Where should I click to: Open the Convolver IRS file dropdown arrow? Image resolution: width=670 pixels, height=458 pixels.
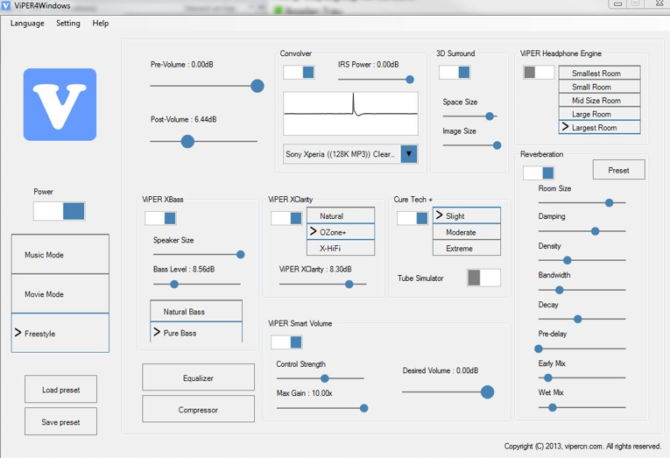tap(409, 154)
